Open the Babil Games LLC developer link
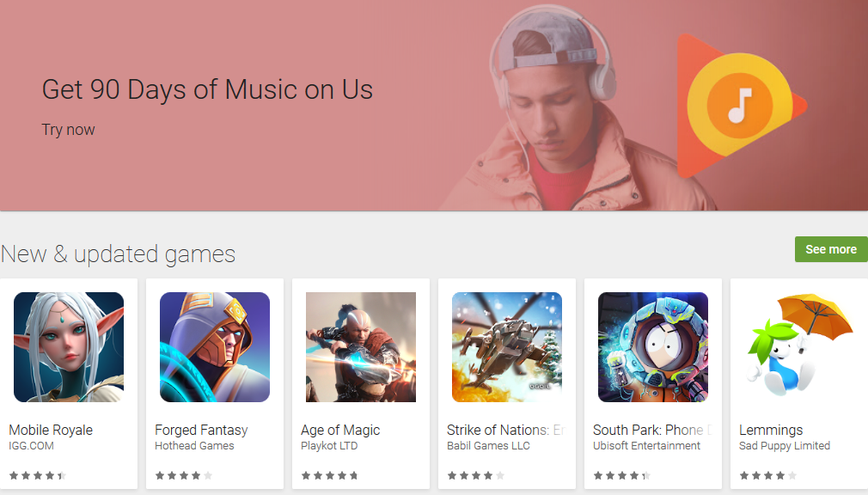Viewport: 868px width, 495px height. point(488,446)
